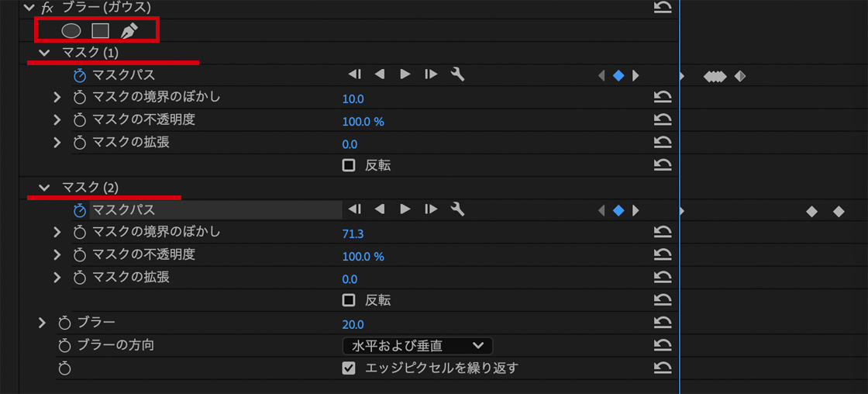
Task: Collapse the Mask (1) section
Action: [44, 54]
